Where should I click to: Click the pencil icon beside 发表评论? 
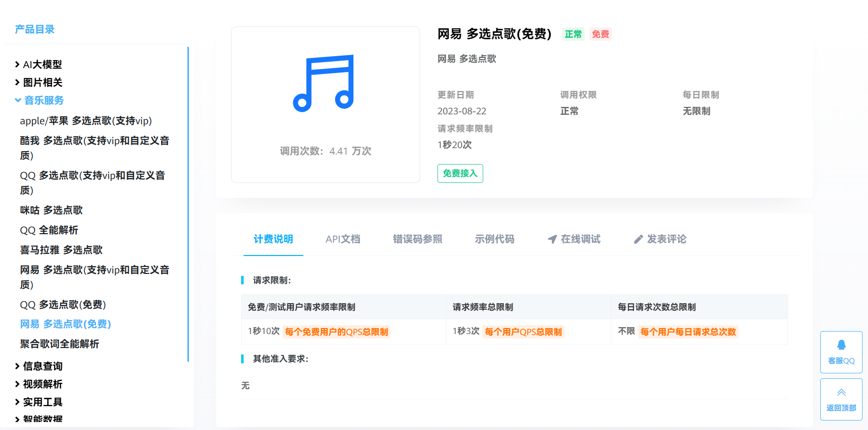pyautogui.click(x=638, y=239)
